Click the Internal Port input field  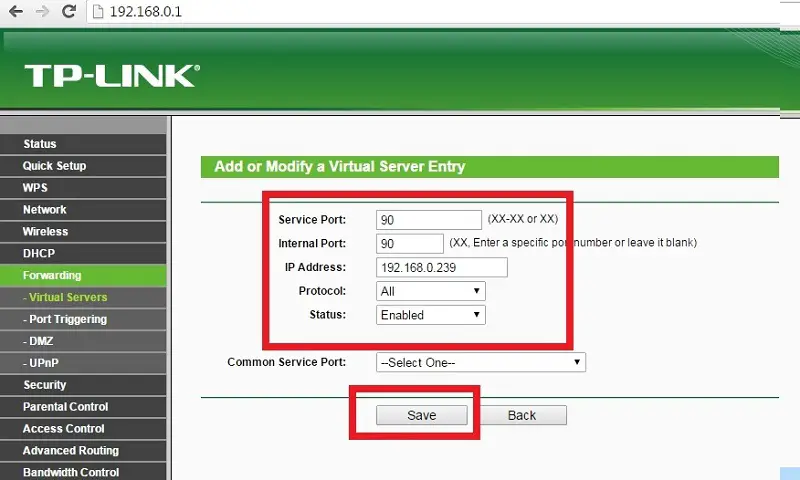coord(410,243)
